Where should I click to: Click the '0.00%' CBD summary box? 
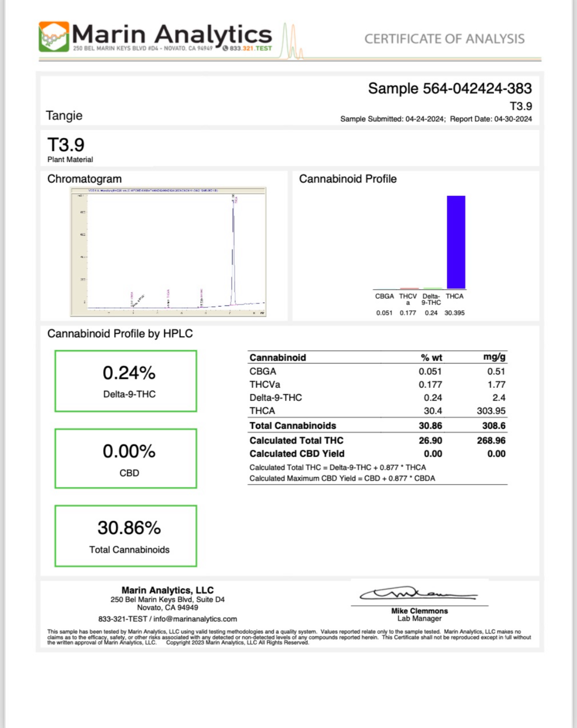coord(126,459)
